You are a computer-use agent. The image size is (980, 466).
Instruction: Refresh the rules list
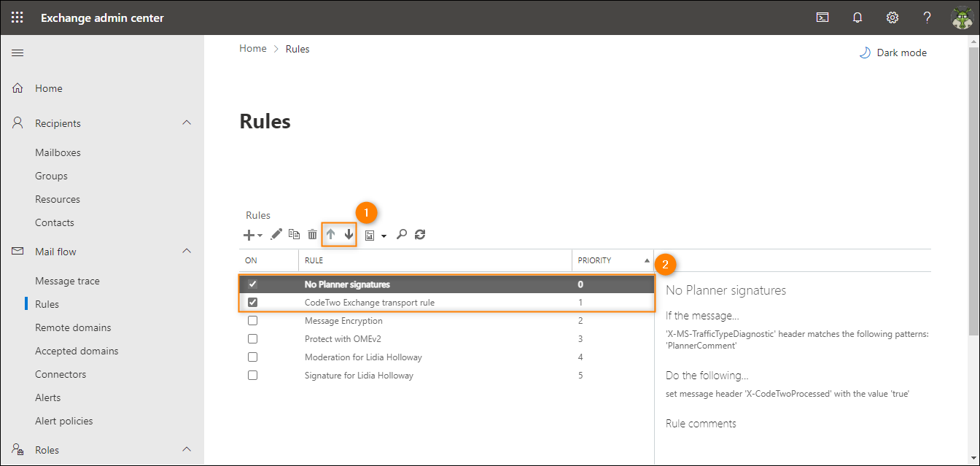pos(419,235)
